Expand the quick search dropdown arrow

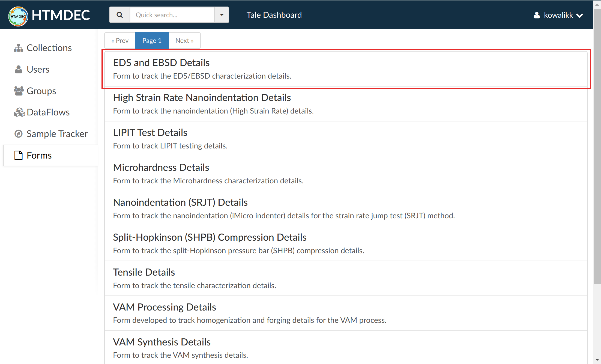[222, 15]
